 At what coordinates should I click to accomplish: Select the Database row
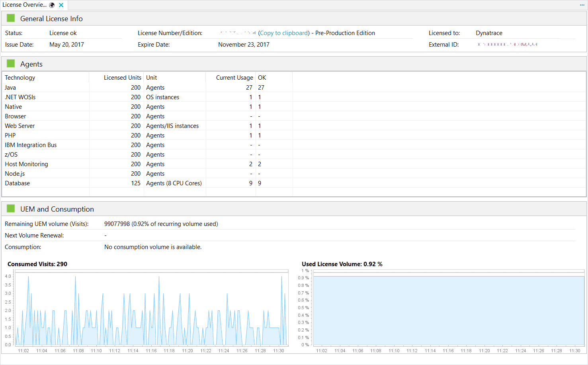tap(294, 183)
